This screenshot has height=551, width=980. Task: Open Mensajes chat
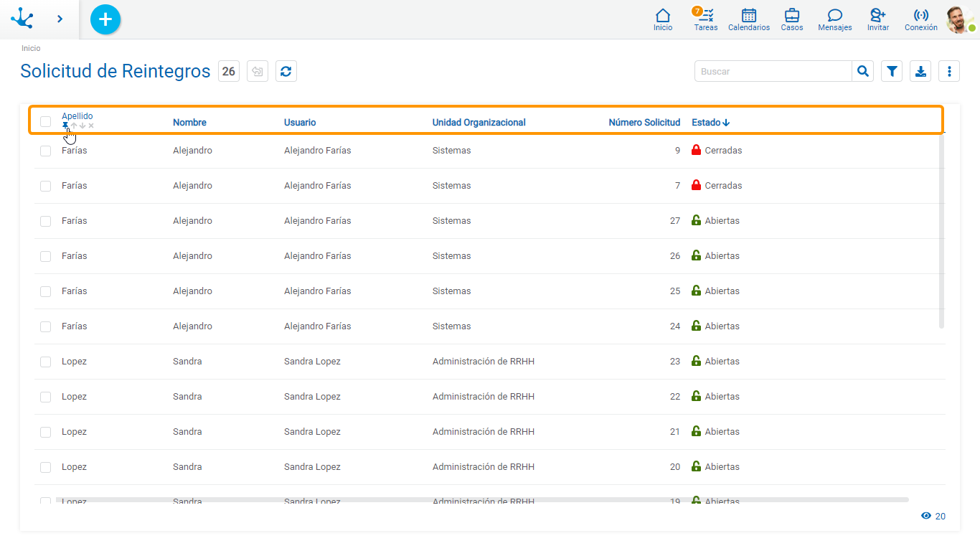(x=835, y=19)
